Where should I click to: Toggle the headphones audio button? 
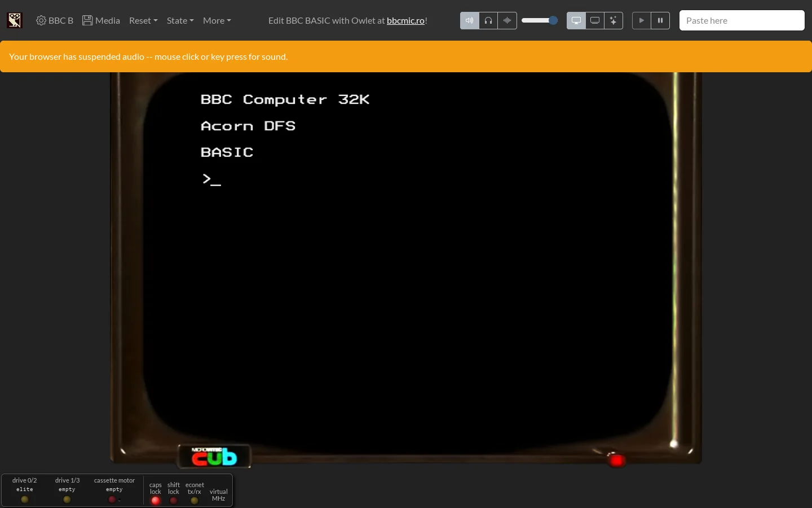[488, 20]
